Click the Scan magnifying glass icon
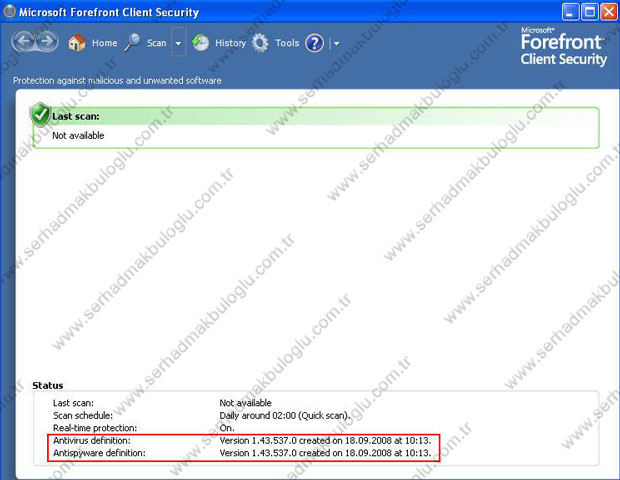This screenshot has width=620, height=480. (x=132, y=42)
